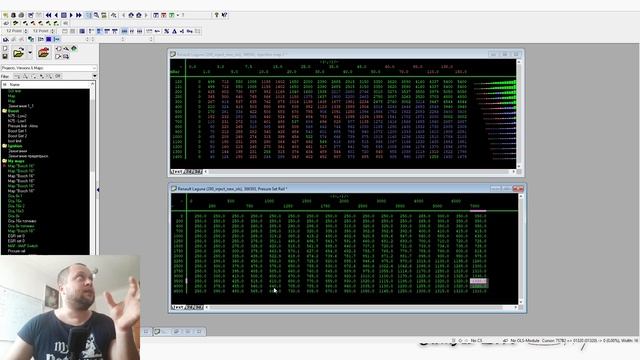Switch Pressure Set Rail window to 2d tab

[188, 307]
